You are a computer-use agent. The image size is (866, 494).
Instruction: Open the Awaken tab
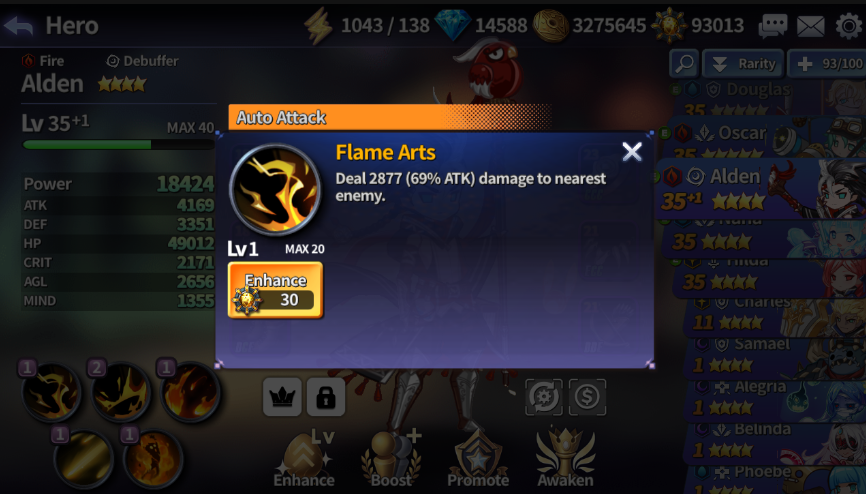[x=566, y=458]
